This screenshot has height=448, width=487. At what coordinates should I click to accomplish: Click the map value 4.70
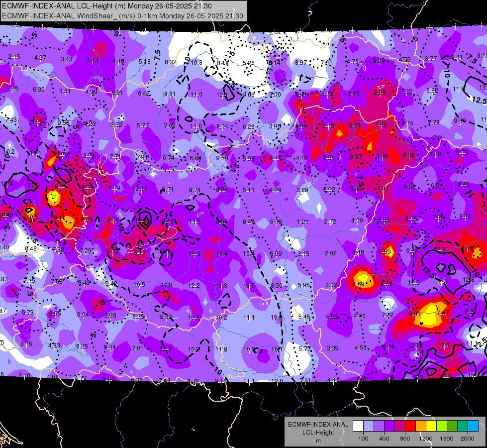point(353,62)
